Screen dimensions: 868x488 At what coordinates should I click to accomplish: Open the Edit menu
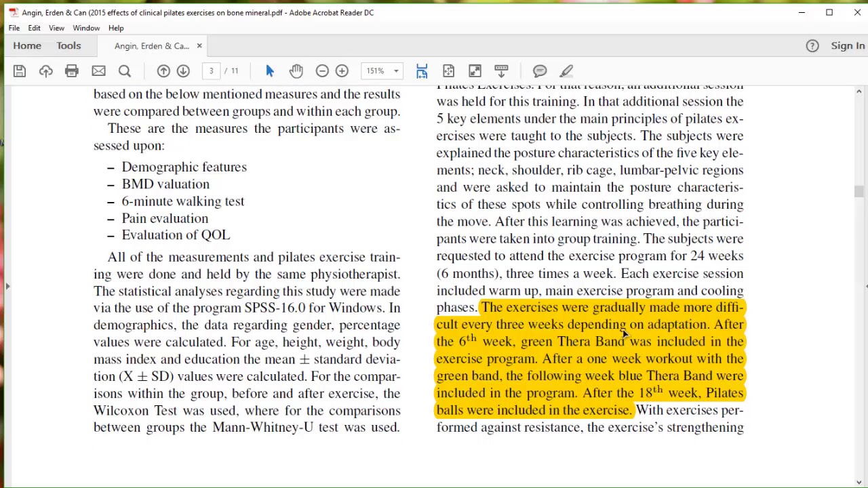34,28
